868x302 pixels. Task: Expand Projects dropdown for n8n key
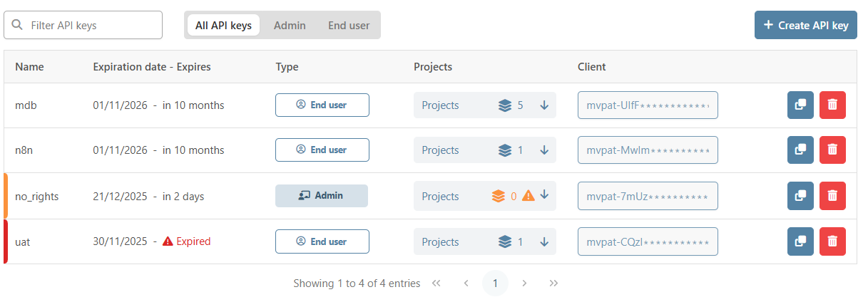(x=544, y=150)
